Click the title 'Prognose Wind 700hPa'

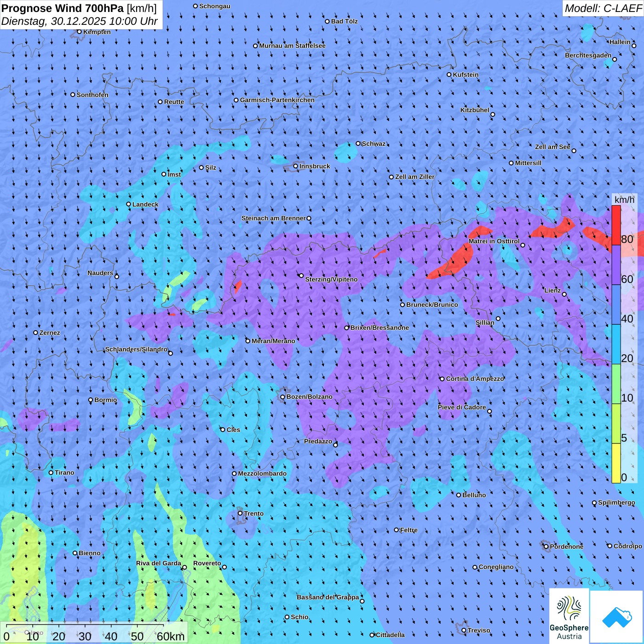pyautogui.click(x=63, y=8)
